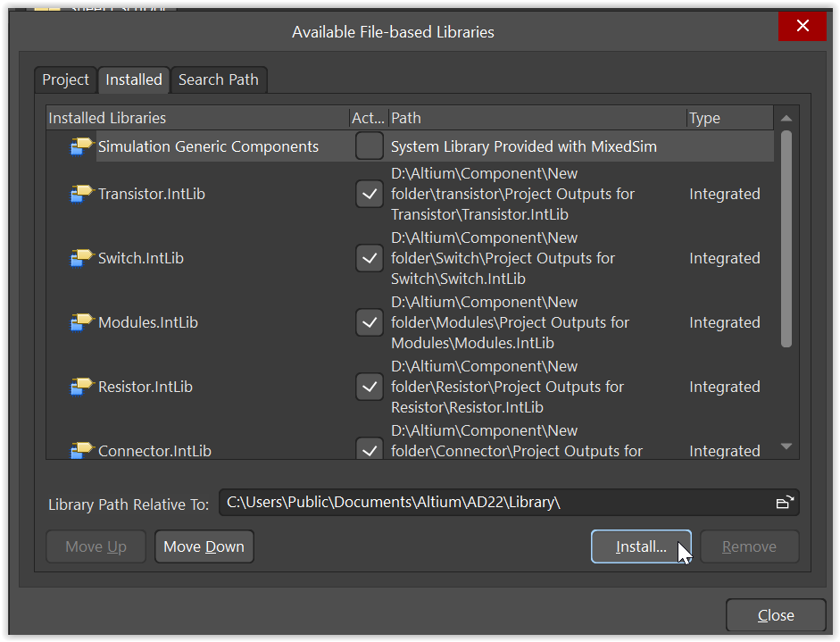Click the Modules.IntLib library icon

(81, 322)
